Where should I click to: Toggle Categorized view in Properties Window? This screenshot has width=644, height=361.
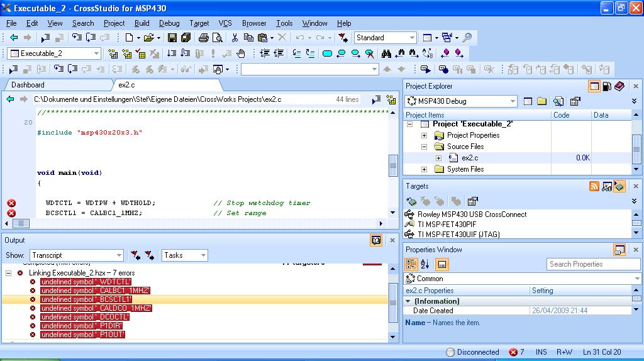pos(411,265)
